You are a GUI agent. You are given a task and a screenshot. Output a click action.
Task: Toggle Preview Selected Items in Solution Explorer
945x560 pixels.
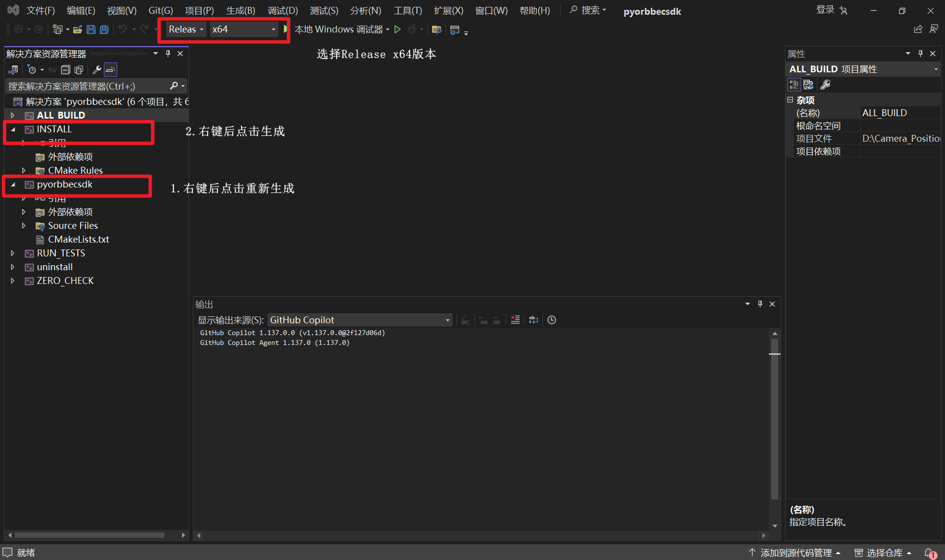tap(79, 69)
